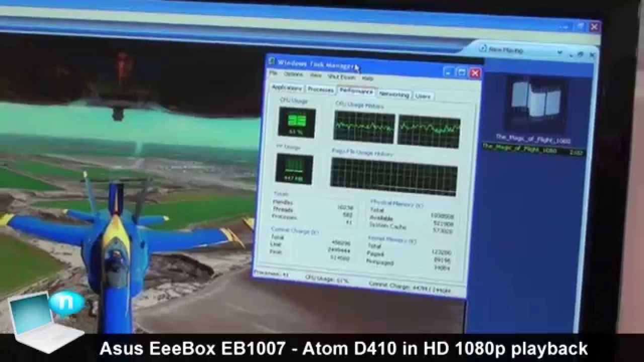Open the Options menu in Task Manager
Screen dimensions: 644x362
tap(293, 74)
